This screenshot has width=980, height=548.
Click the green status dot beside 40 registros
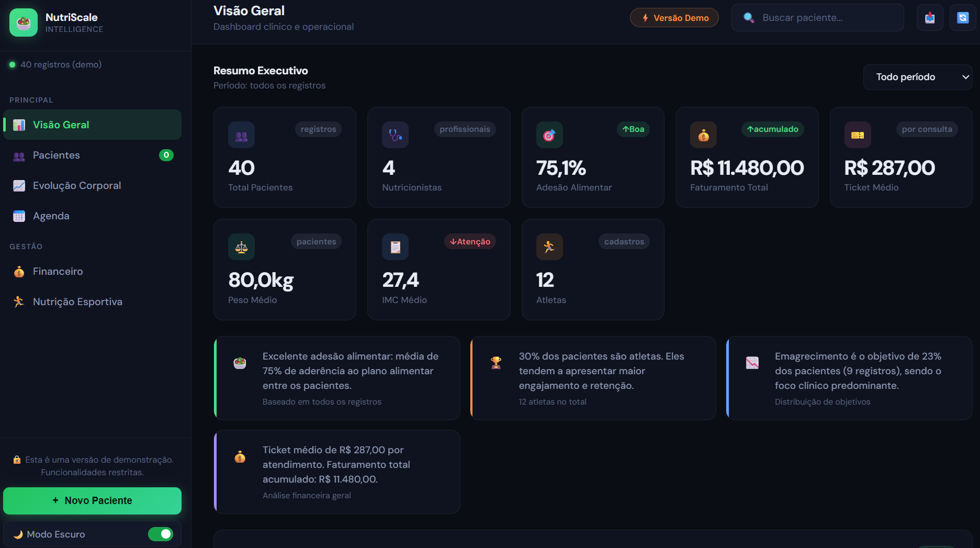click(x=12, y=65)
